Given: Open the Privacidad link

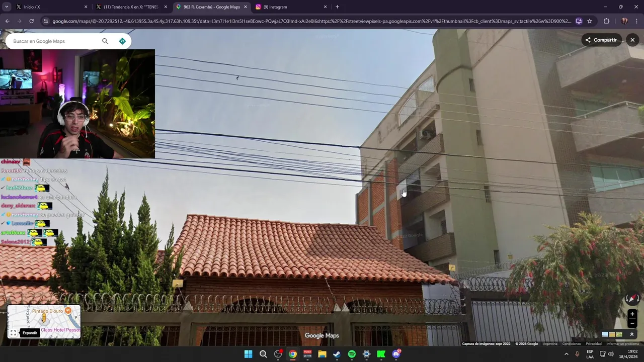Looking at the screenshot, I should tap(594, 344).
